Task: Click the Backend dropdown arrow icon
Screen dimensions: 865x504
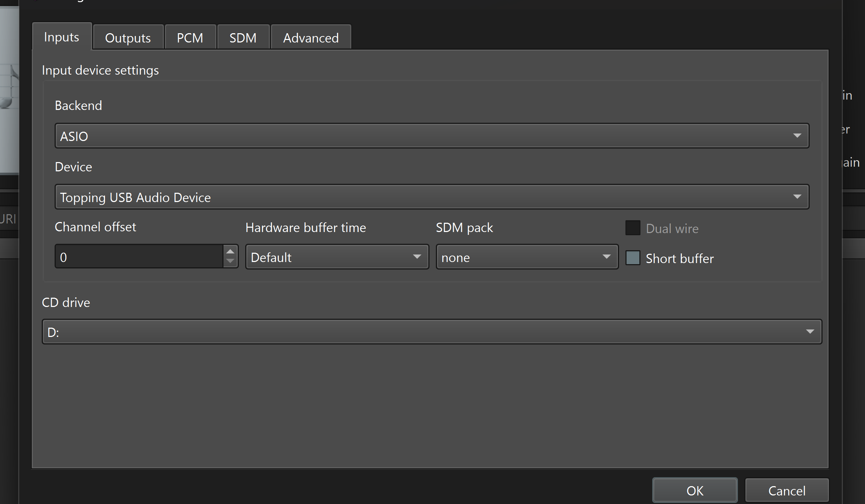Action: tap(797, 136)
